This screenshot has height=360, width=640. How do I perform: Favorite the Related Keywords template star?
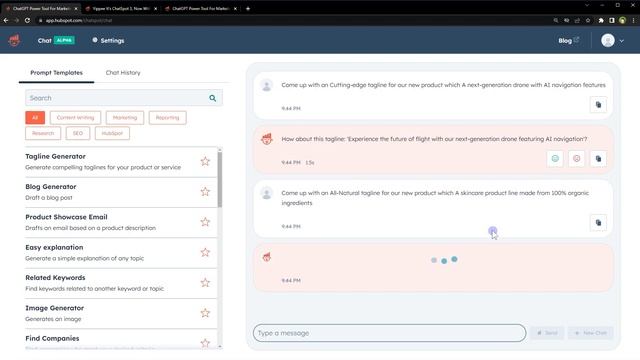point(205,283)
